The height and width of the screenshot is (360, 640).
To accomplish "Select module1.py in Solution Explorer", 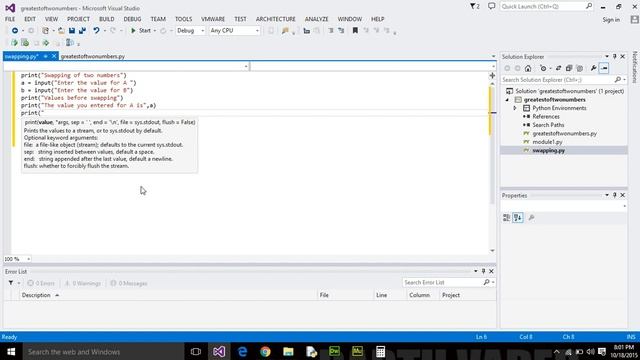I will pyautogui.click(x=547, y=142).
